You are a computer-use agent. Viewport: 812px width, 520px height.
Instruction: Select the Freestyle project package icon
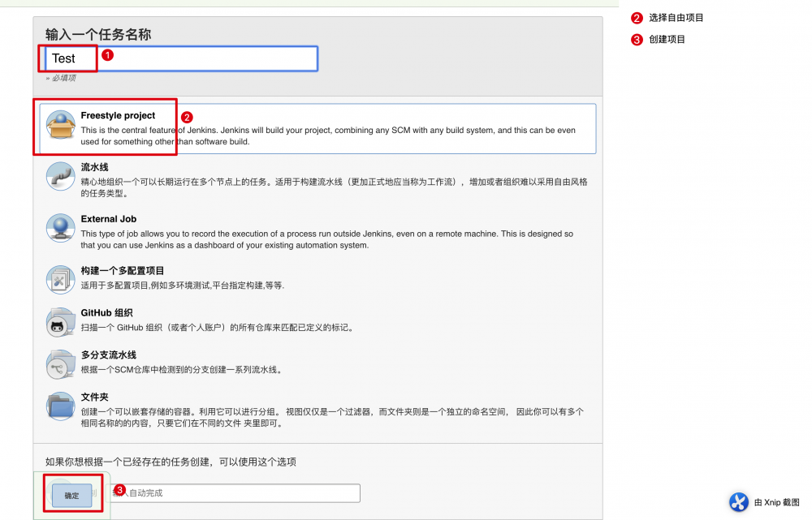click(x=58, y=123)
